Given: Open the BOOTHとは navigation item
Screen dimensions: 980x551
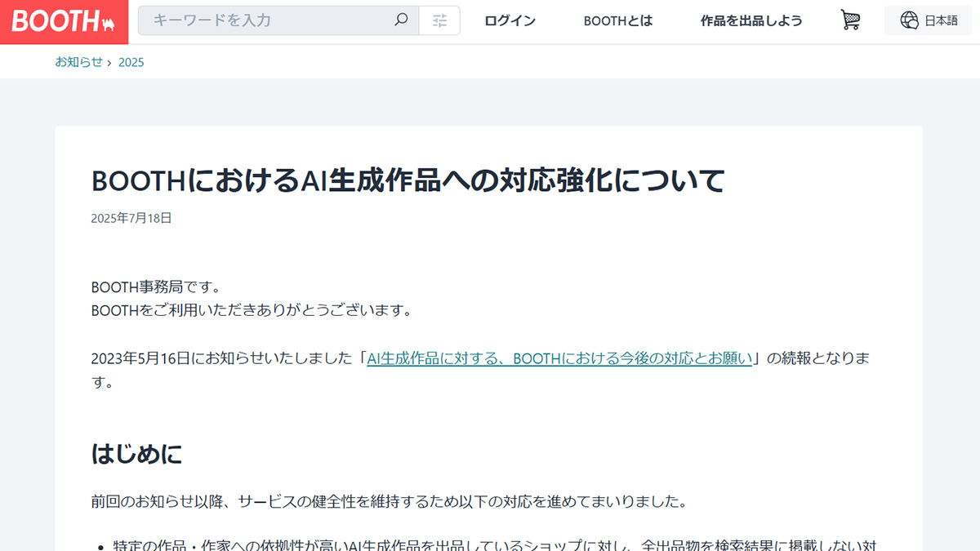Looking at the screenshot, I should coord(617,20).
